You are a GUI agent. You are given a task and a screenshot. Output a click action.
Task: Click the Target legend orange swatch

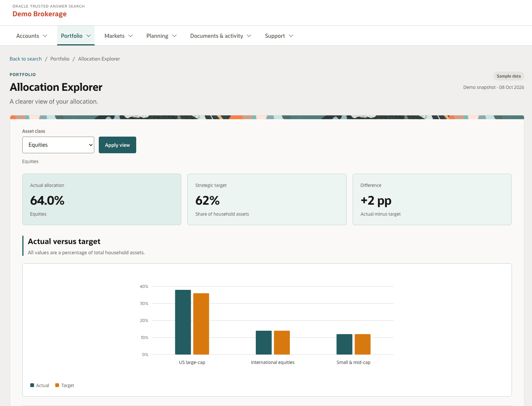coord(57,385)
